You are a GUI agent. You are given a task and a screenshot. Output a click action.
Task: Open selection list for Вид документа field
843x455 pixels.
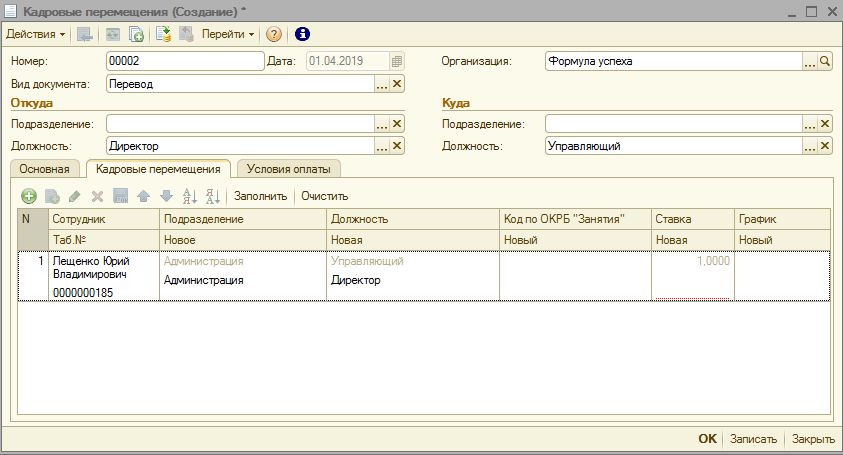pyautogui.click(x=381, y=85)
